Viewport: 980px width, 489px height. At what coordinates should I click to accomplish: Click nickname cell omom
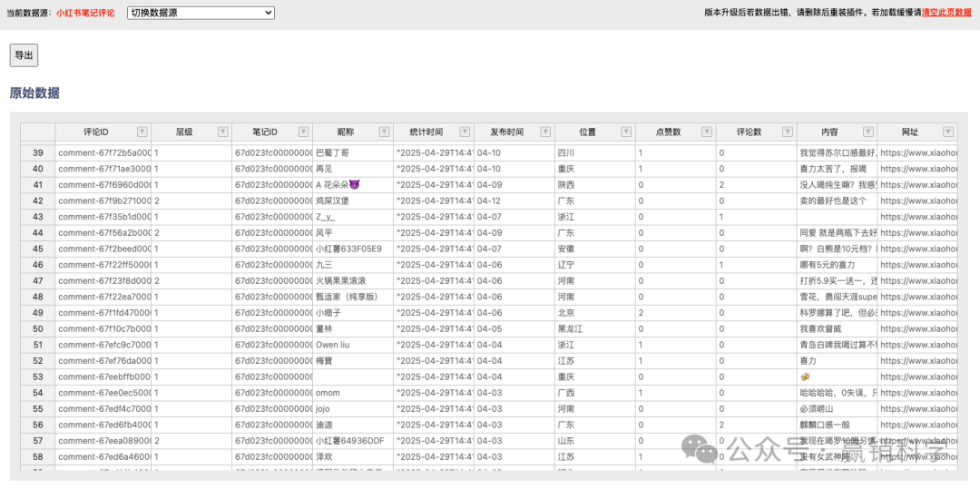coord(353,393)
